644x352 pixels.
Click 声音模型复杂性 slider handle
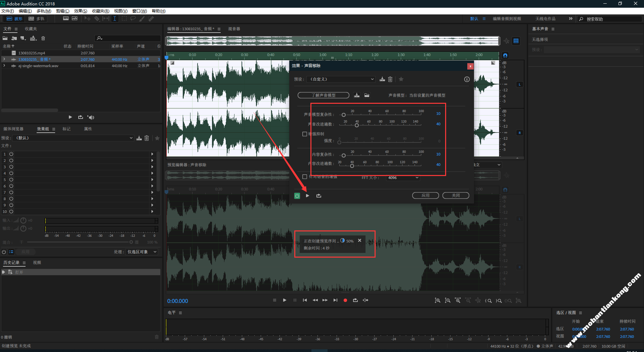(x=343, y=115)
